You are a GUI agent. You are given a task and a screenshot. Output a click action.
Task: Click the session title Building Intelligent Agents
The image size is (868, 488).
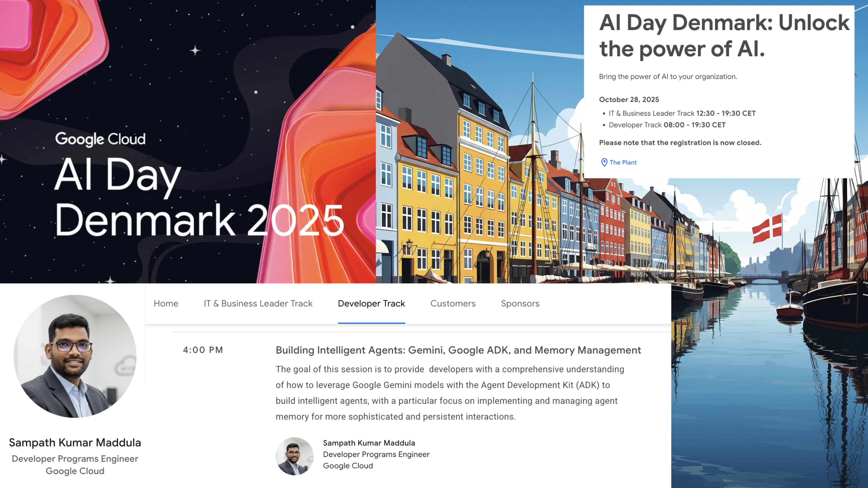click(458, 350)
